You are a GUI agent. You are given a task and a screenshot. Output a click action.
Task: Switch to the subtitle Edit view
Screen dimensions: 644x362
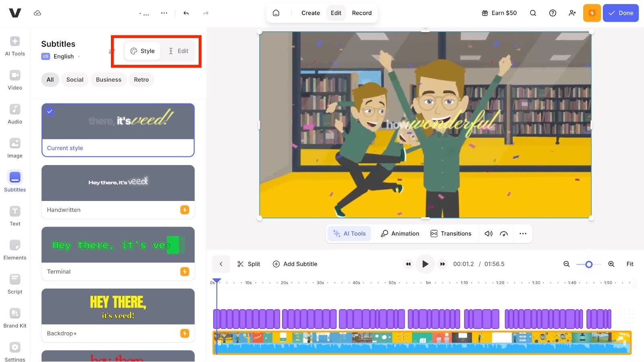[178, 51]
